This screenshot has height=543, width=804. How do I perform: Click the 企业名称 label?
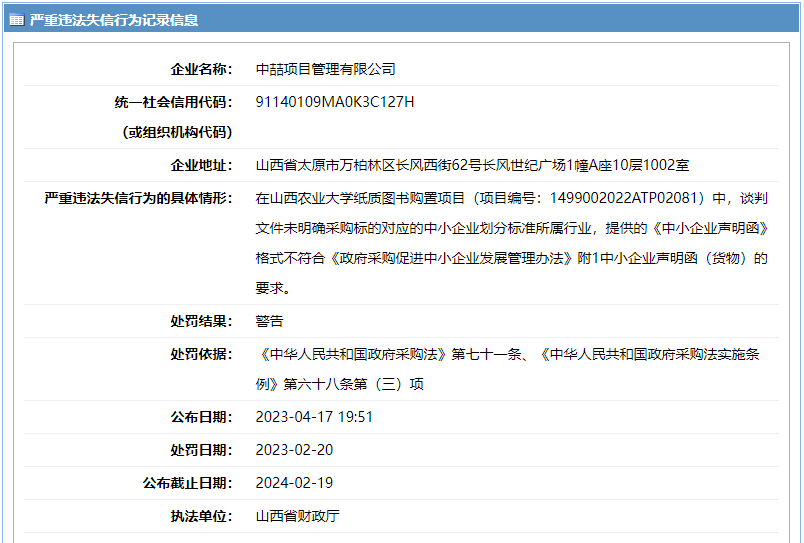point(201,69)
